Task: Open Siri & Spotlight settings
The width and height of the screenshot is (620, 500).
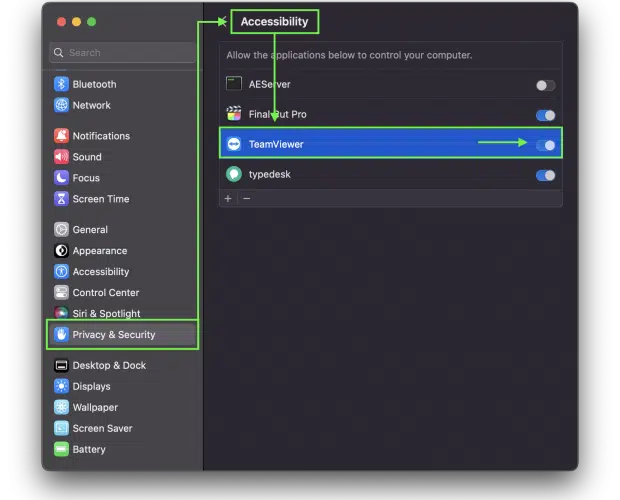Action: click(123, 313)
